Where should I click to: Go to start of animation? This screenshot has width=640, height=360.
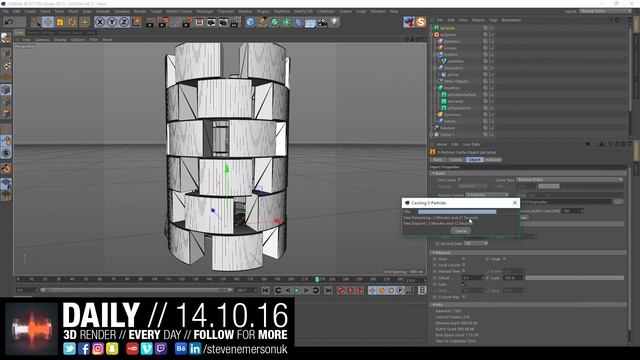266,290
